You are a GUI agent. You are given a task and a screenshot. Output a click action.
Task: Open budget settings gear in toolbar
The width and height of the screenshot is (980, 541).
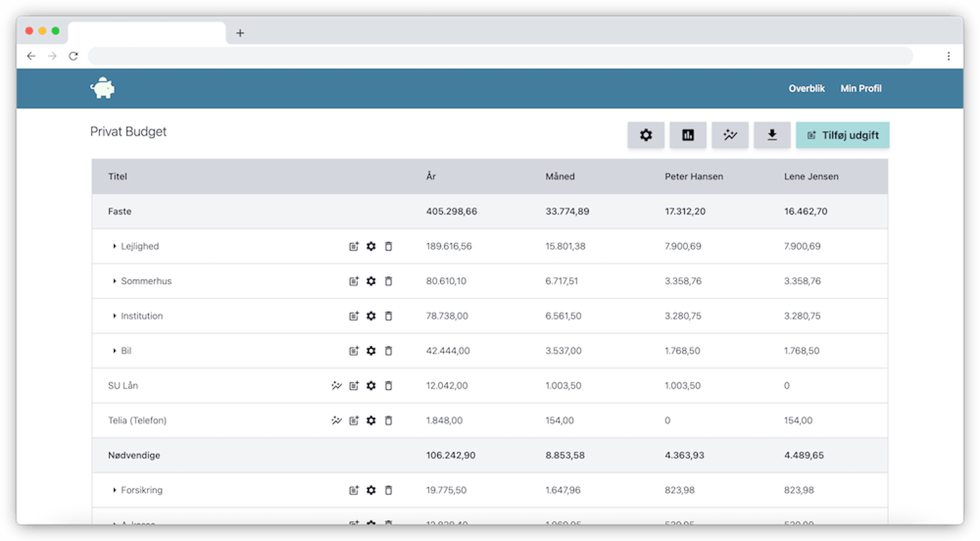tap(646, 135)
